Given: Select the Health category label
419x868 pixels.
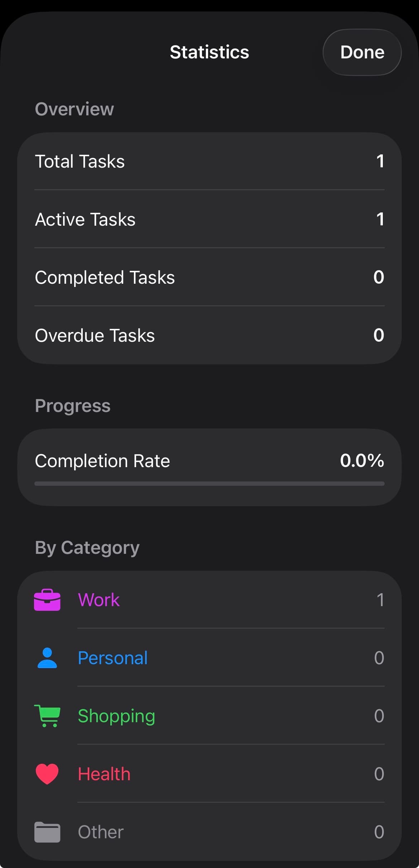Looking at the screenshot, I should point(104,774).
